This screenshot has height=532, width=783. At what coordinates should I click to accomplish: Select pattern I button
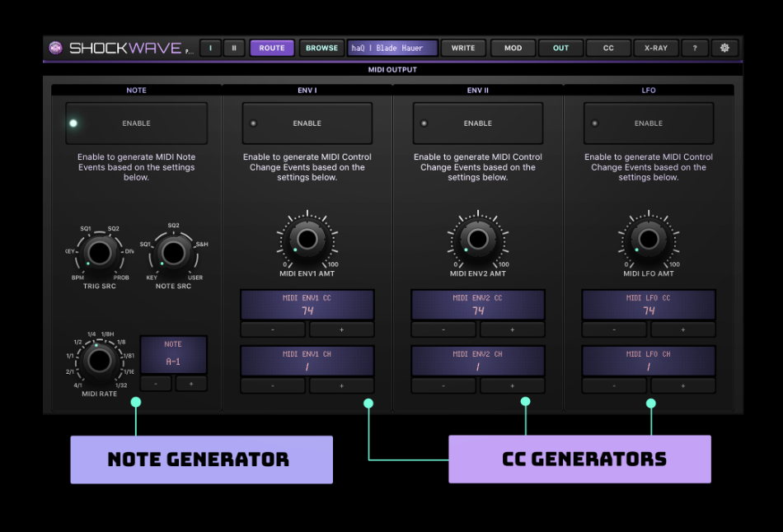tap(210, 48)
